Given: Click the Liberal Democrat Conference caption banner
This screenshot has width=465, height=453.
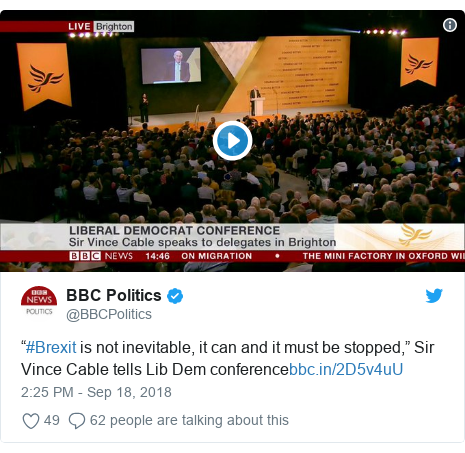Looking at the screenshot, I should pos(202,236).
